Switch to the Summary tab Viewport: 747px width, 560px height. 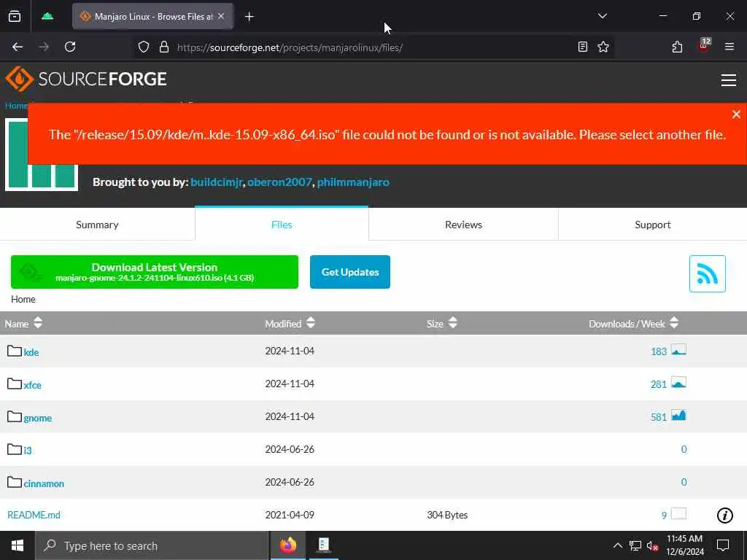coord(97,225)
